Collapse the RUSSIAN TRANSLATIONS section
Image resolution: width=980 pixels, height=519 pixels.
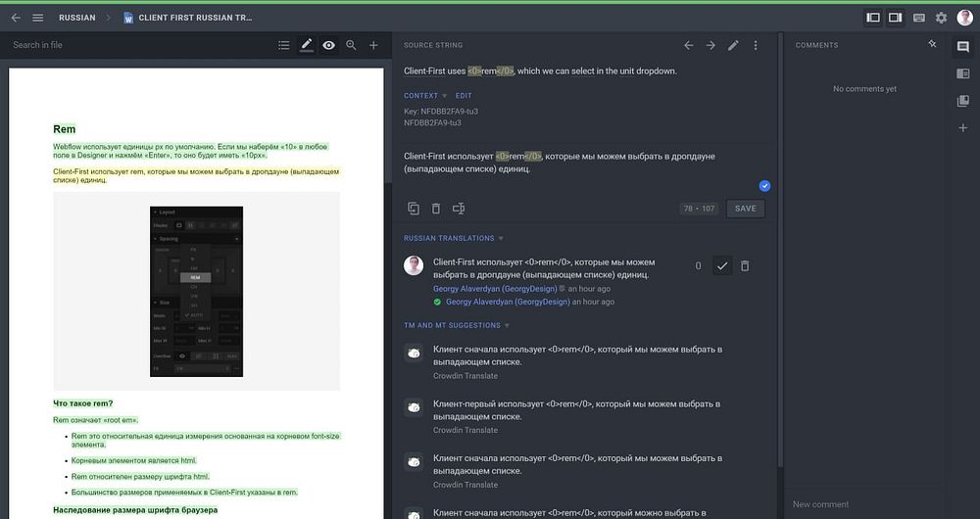453,238
